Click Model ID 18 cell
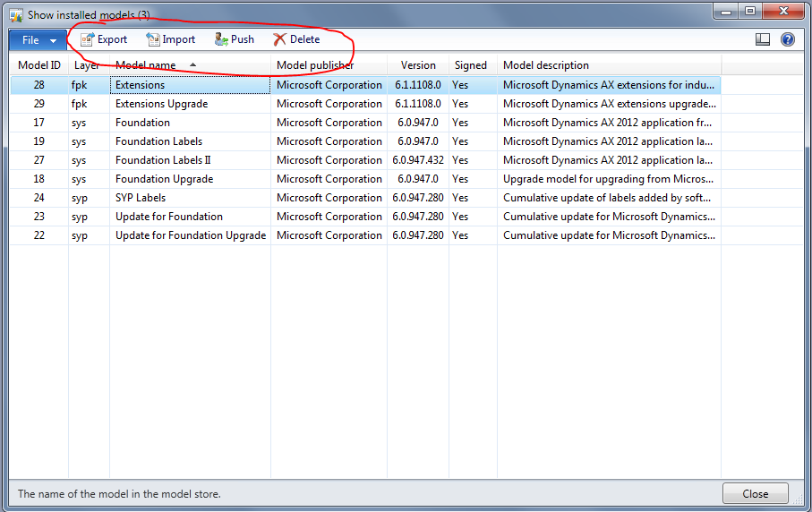This screenshot has width=812, height=512. point(38,179)
